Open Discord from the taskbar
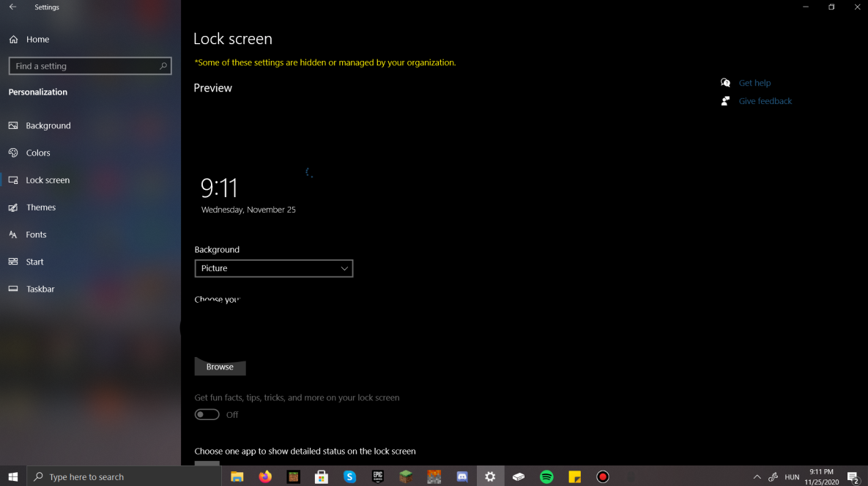The width and height of the screenshot is (868, 486). click(x=462, y=476)
